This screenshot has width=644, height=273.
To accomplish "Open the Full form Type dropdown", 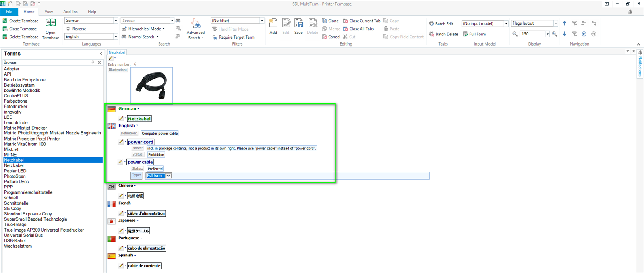I will point(168,176).
